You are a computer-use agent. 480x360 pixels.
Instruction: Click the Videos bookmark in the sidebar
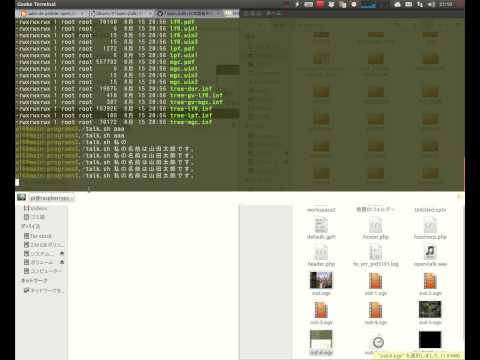point(35,208)
